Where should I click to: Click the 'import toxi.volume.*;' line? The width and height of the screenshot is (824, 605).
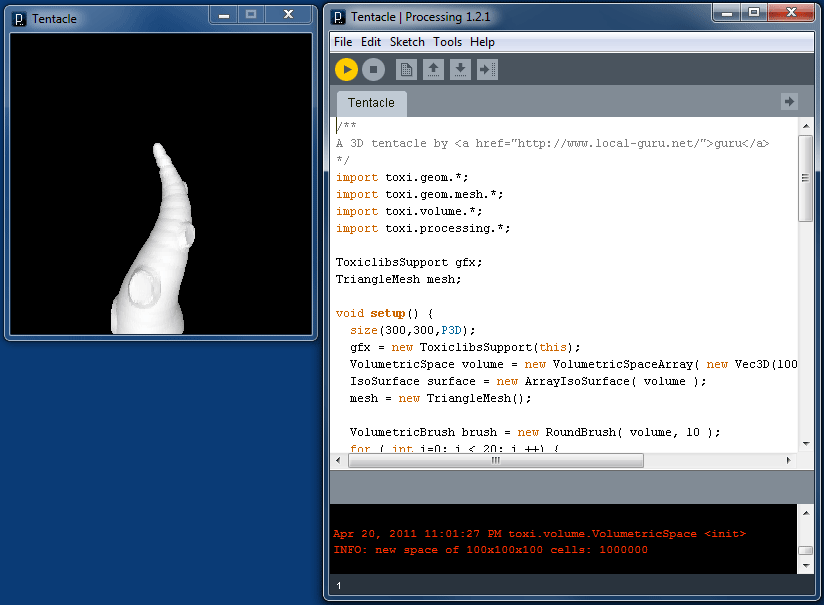click(x=409, y=211)
